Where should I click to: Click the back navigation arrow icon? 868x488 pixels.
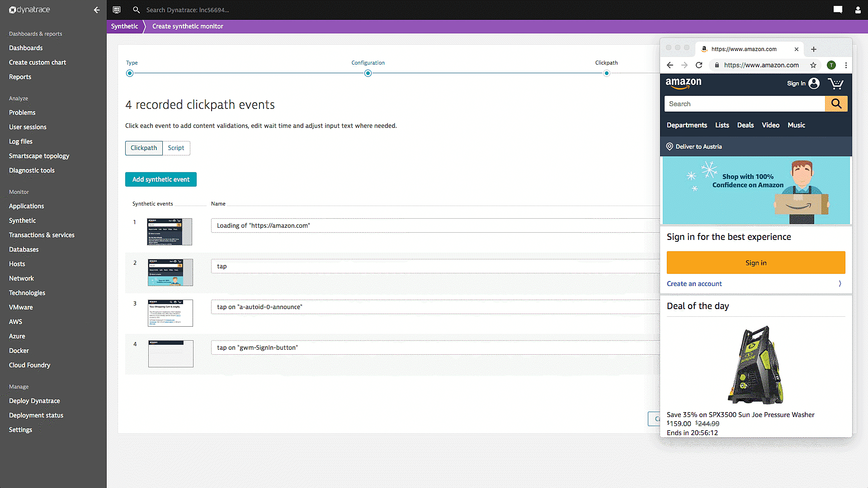coord(97,9)
